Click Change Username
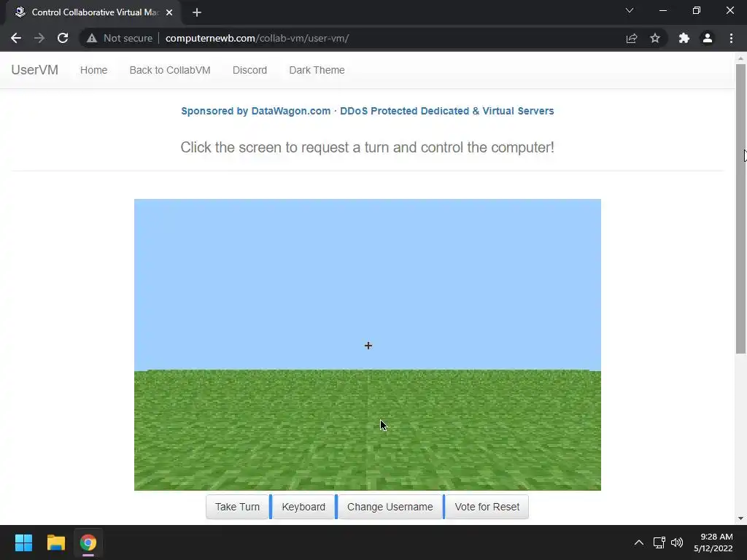 (x=390, y=507)
